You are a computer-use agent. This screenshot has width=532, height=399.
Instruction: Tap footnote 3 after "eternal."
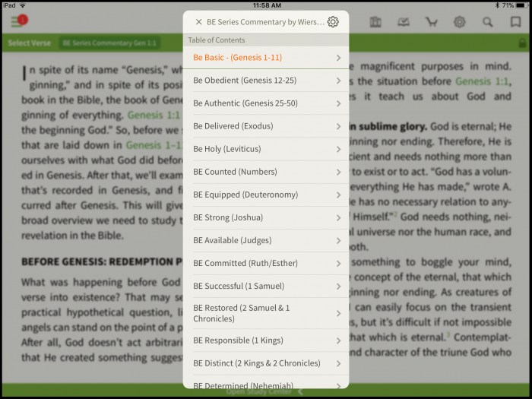point(448,335)
